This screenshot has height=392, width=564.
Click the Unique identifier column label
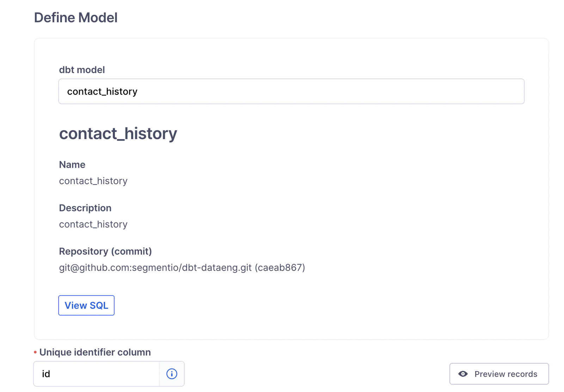[x=95, y=352]
